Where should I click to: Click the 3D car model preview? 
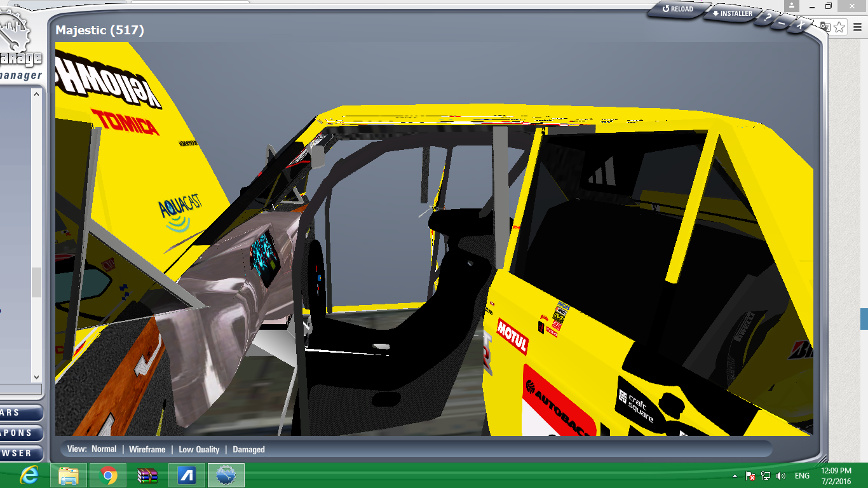[x=434, y=238]
